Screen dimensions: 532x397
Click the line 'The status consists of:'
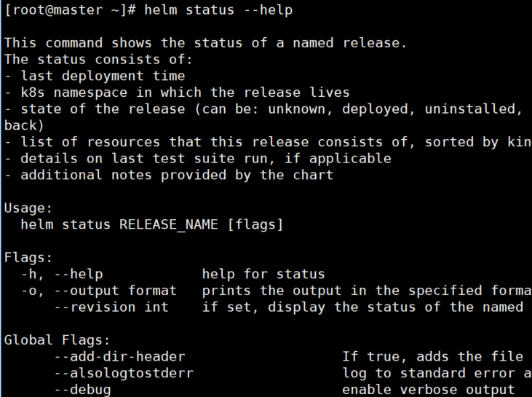[x=98, y=60]
